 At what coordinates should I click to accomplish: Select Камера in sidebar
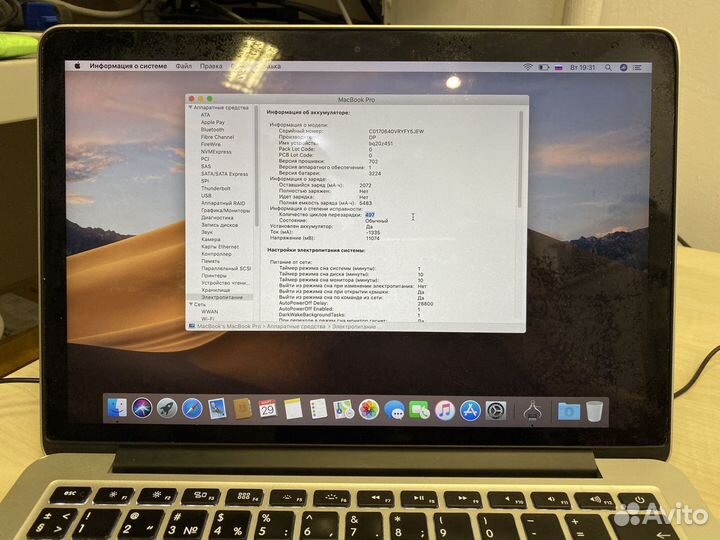click(x=211, y=239)
